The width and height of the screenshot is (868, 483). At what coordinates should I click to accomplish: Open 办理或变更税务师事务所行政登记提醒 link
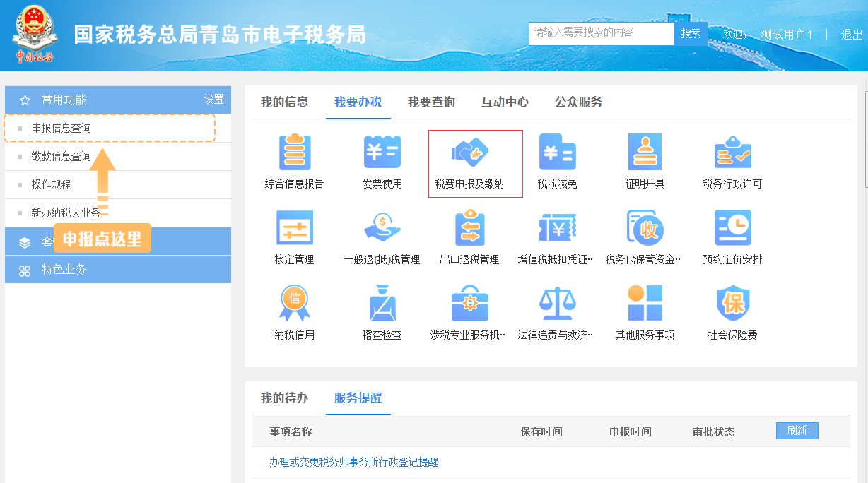pos(353,463)
